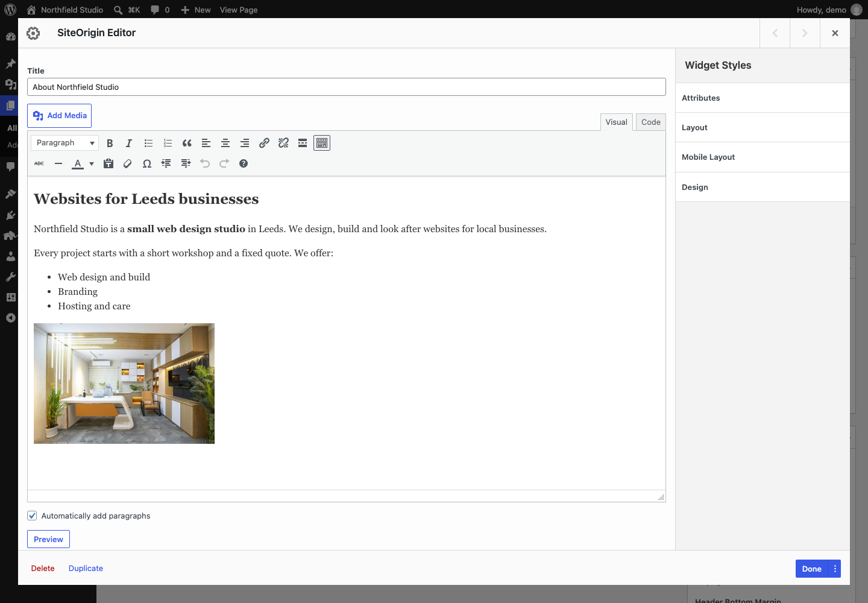The image size is (868, 603).
Task: Duplicate this widget
Action: tap(86, 569)
